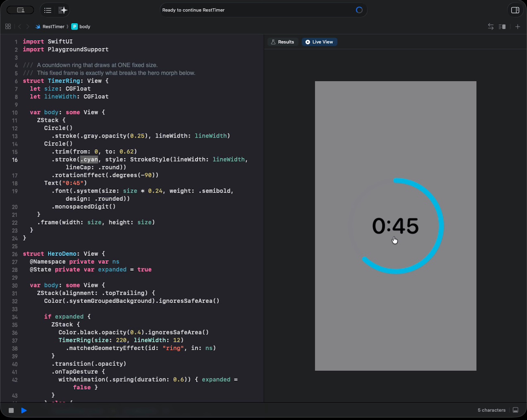Click the .matchedGeometryEffect modifier line
The height and width of the screenshot is (420, 527).
coord(141,348)
